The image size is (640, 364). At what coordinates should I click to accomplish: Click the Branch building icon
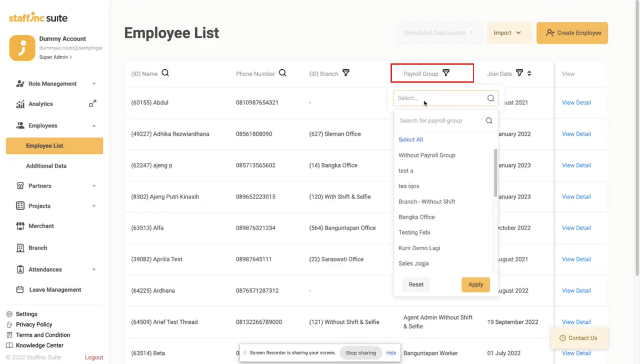pos(20,248)
